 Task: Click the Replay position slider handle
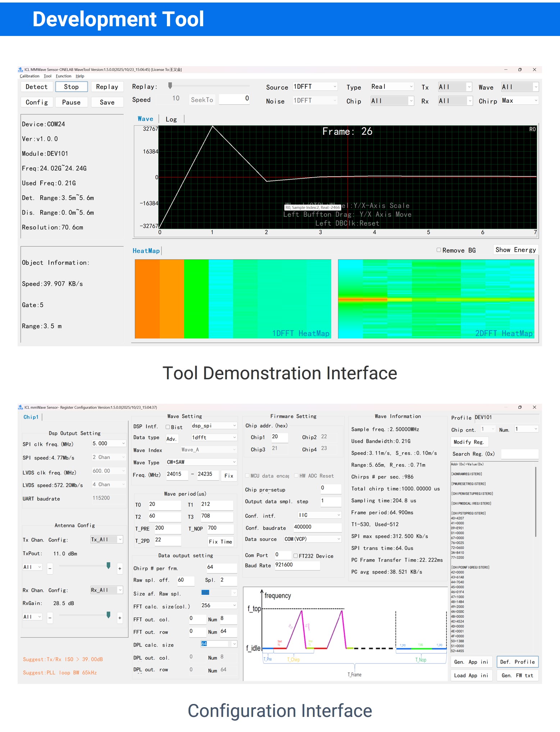170,86
